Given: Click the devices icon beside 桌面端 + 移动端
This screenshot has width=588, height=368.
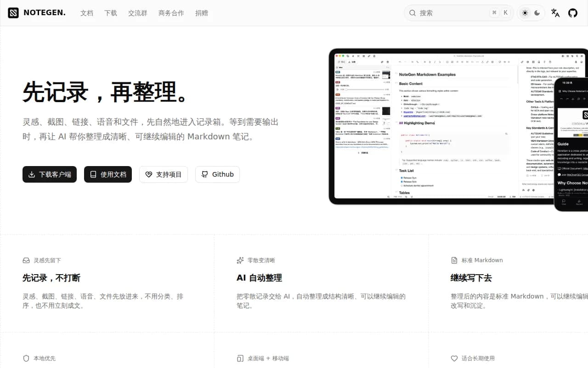Looking at the screenshot, I should [240, 358].
